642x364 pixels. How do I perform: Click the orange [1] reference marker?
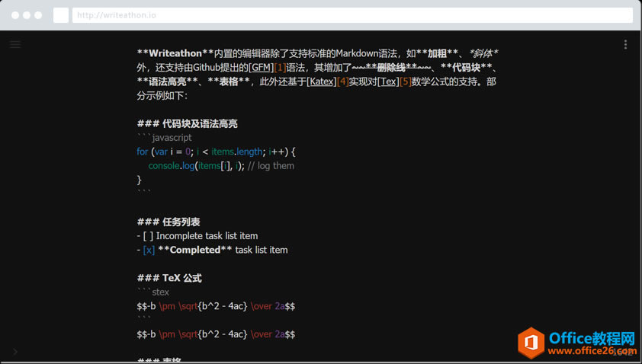(280, 68)
